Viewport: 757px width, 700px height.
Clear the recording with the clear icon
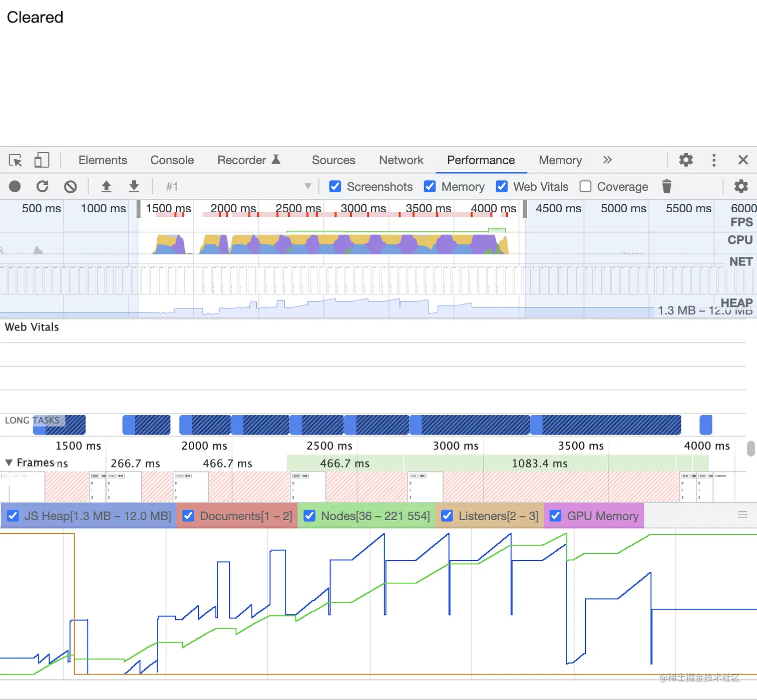pos(71,187)
